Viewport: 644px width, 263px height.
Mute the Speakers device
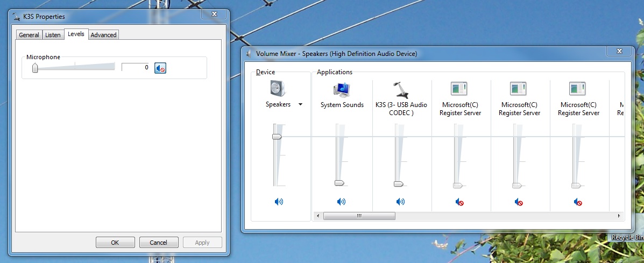coord(279,202)
